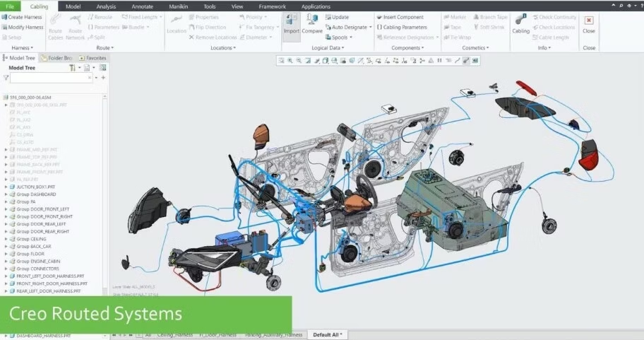Open the File menu
This screenshot has width=644, height=340.
[x=10, y=6]
